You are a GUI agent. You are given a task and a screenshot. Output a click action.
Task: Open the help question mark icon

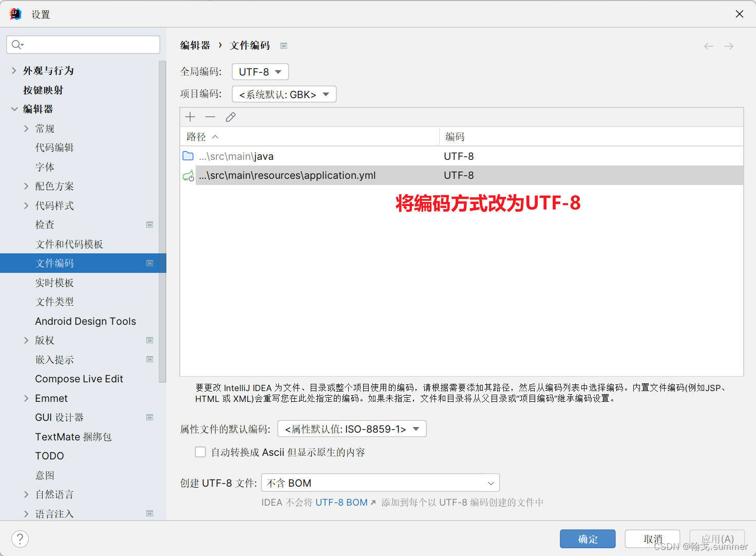point(20,539)
